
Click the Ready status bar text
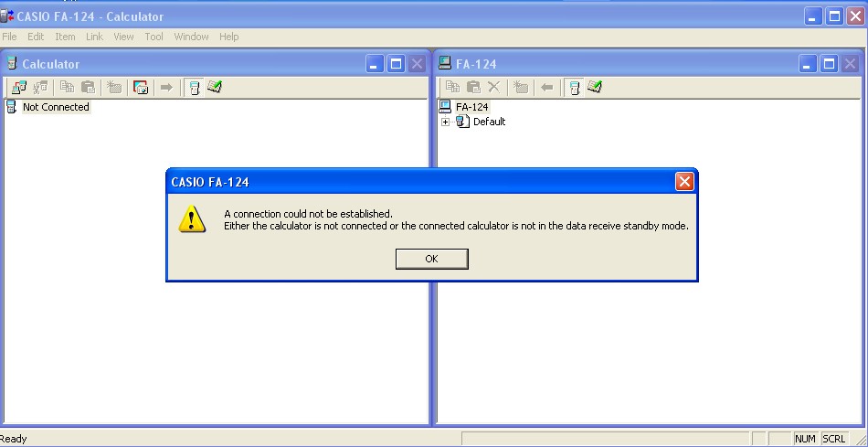click(14, 439)
